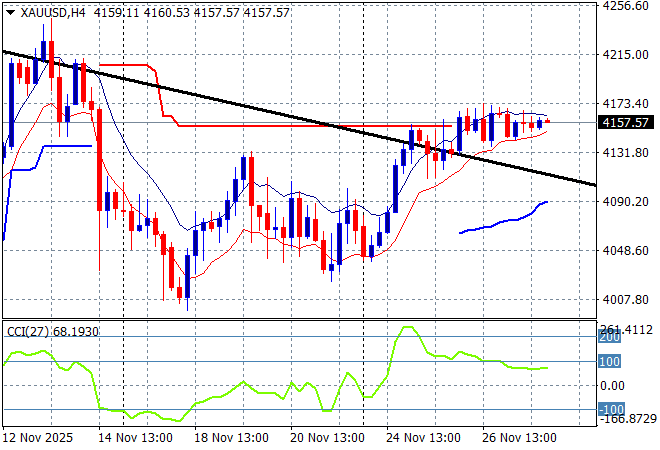Screen dimensions: 660x450
Task: Select the 4256.60 price scale label
Action: point(625,5)
